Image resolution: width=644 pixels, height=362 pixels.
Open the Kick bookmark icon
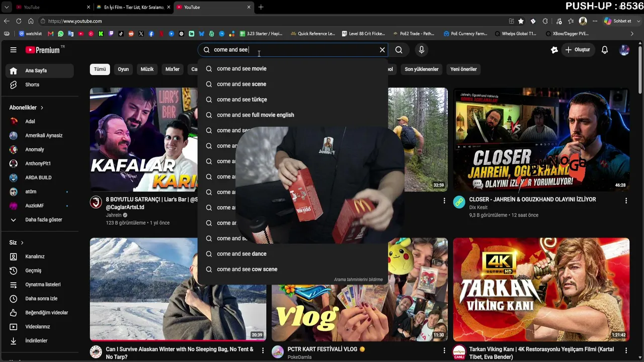pyautogui.click(x=101, y=34)
